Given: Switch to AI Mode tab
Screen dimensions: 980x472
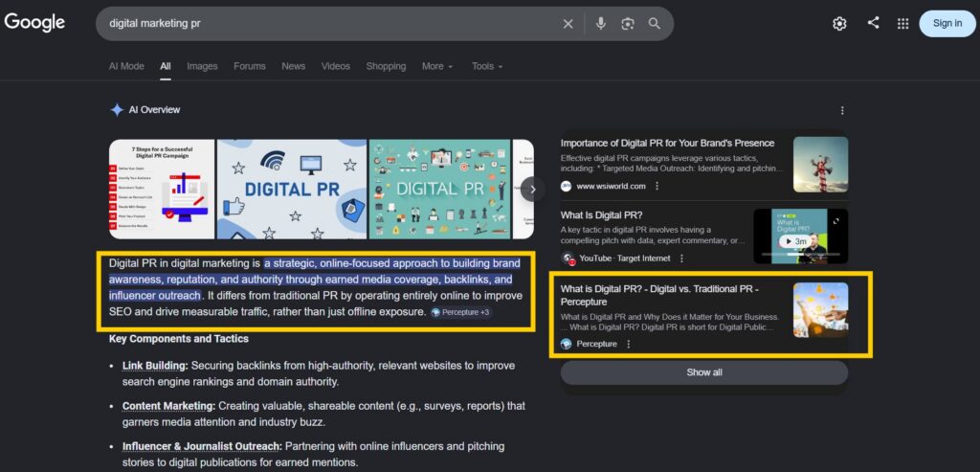Looking at the screenshot, I should click(126, 66).
